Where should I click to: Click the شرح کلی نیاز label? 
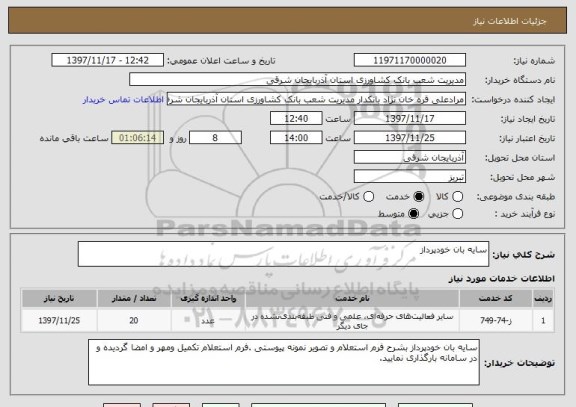(x=523, y=255)
